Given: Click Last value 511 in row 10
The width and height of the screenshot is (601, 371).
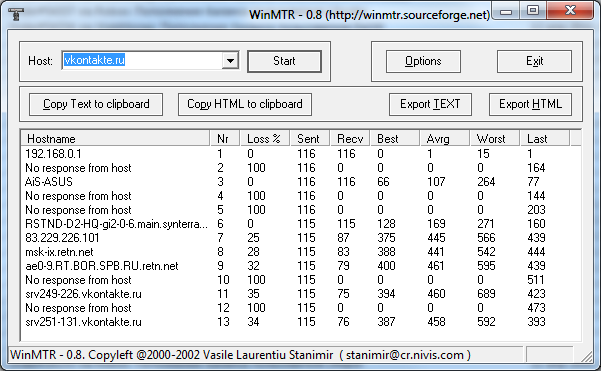Looking at the screenshot, I should pyautogui.click(x=536, y=280).
